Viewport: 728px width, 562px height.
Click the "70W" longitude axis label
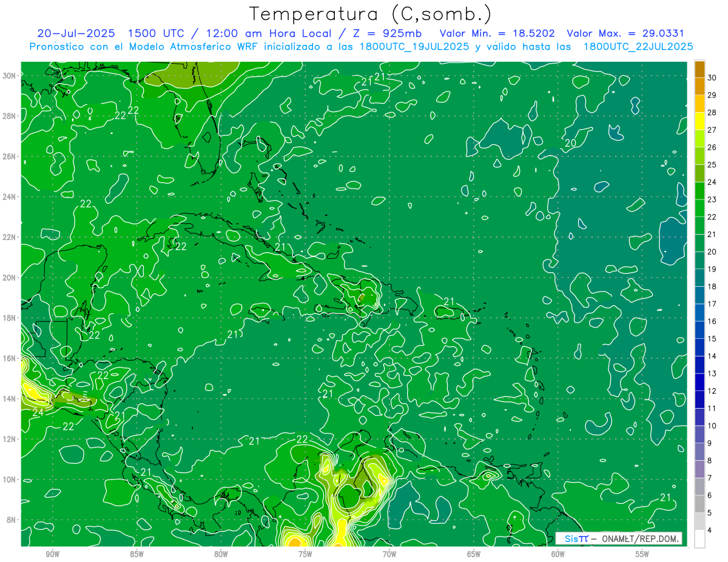(389, 554)
